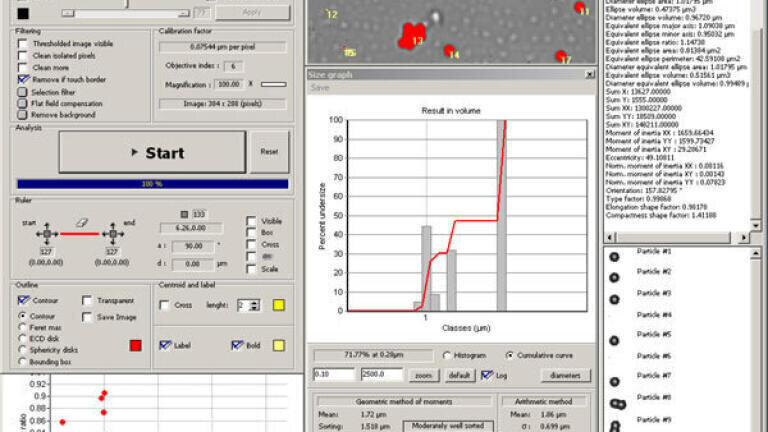Adjust the cross length stepper arrows
Viewport: 768px width, 432px height.
click(x=254, y=305)
